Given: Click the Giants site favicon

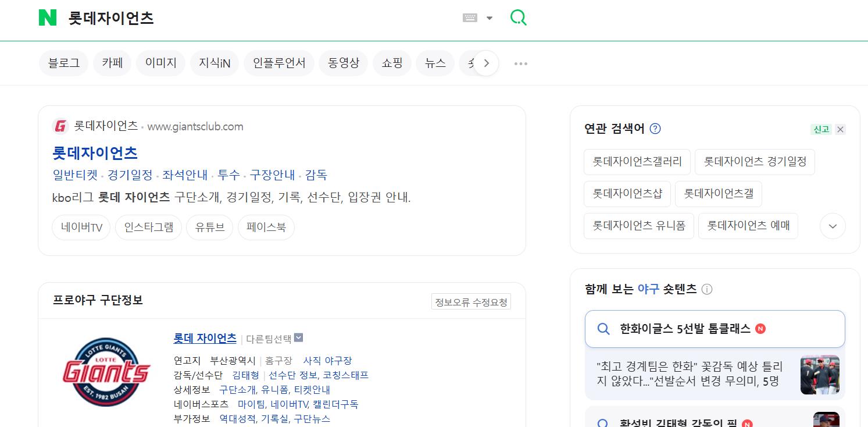Looking at the screenshot, I should (60, 126).
